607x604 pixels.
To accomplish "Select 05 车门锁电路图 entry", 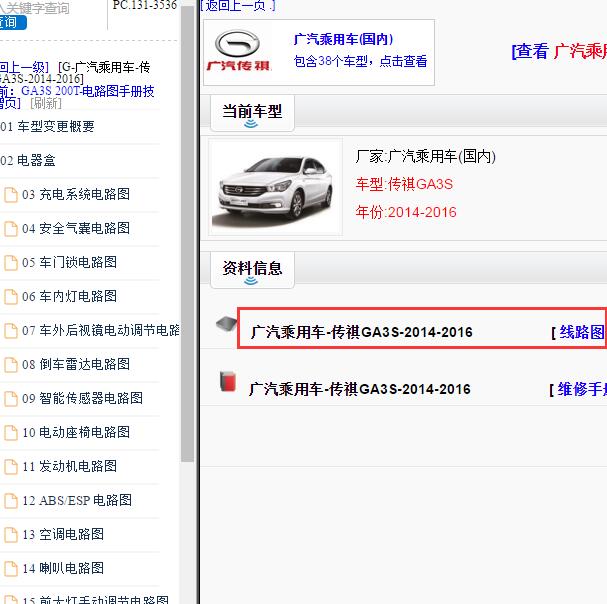I will click(69, 263).
